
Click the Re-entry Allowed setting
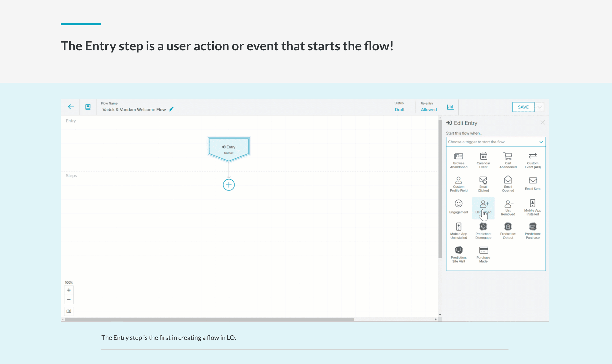(428, 109)
